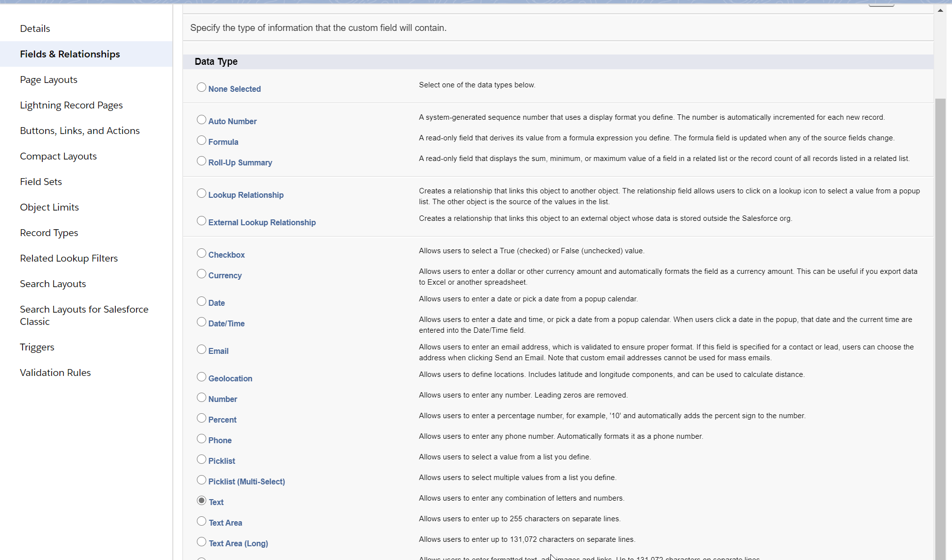The image size is (952, 560).
Task: Click the scroll up arrow on scrollbar
Action: [940, 10]
